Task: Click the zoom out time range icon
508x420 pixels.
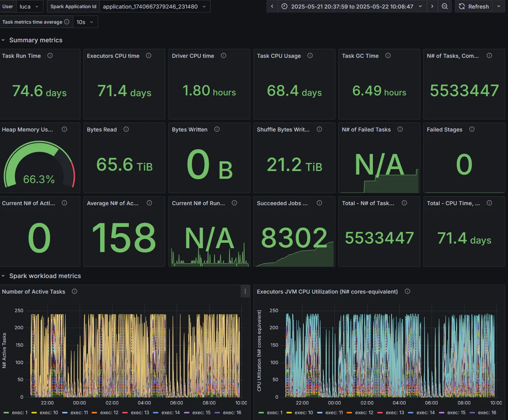Action: coord(445,7)
